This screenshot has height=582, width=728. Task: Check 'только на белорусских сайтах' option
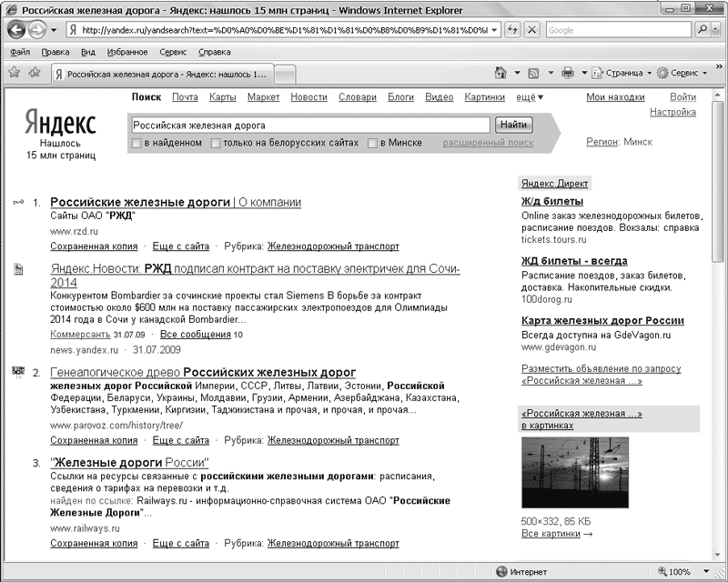tap(216, 143)
